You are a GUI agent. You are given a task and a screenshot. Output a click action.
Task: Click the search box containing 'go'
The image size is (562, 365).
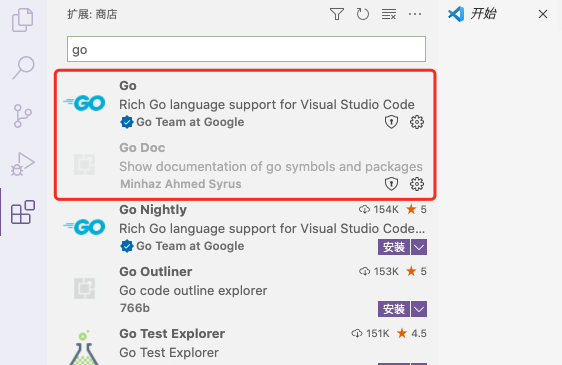(246, 49)
